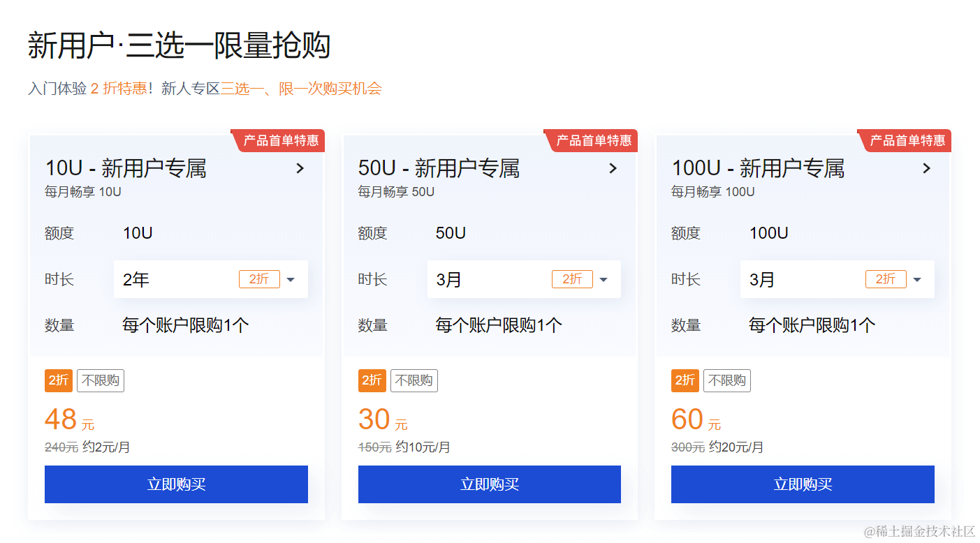
Task: Click 立即购买 on the 50U plan
Action: (x=489, y=484)
